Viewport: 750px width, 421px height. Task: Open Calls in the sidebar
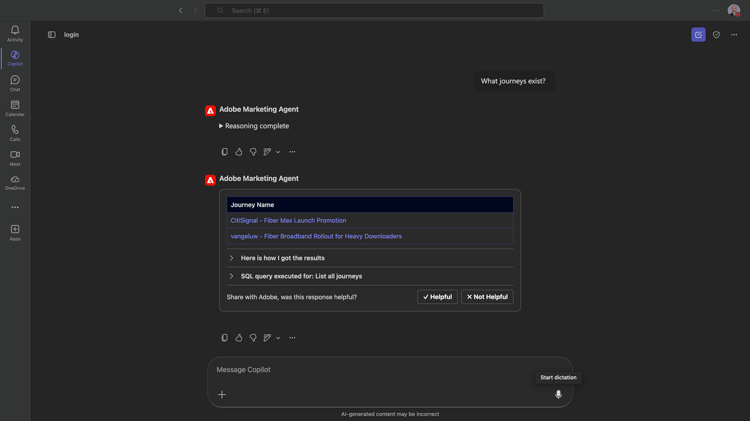coord(15,133)
